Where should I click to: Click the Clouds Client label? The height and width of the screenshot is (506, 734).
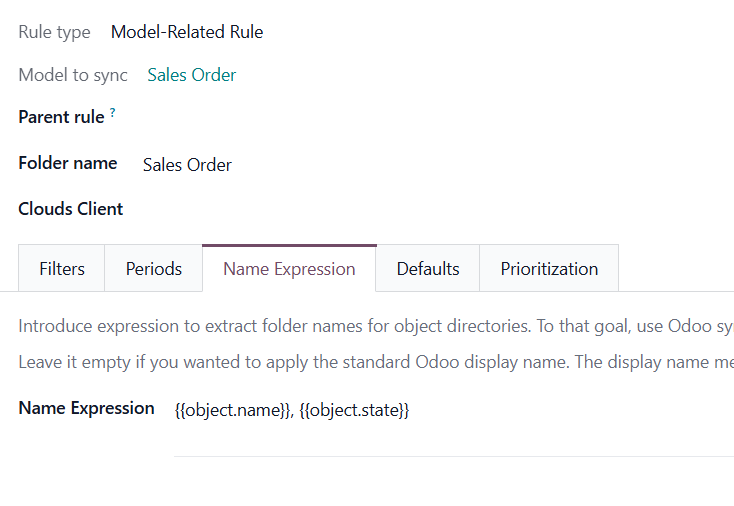(x=71, y=209)
